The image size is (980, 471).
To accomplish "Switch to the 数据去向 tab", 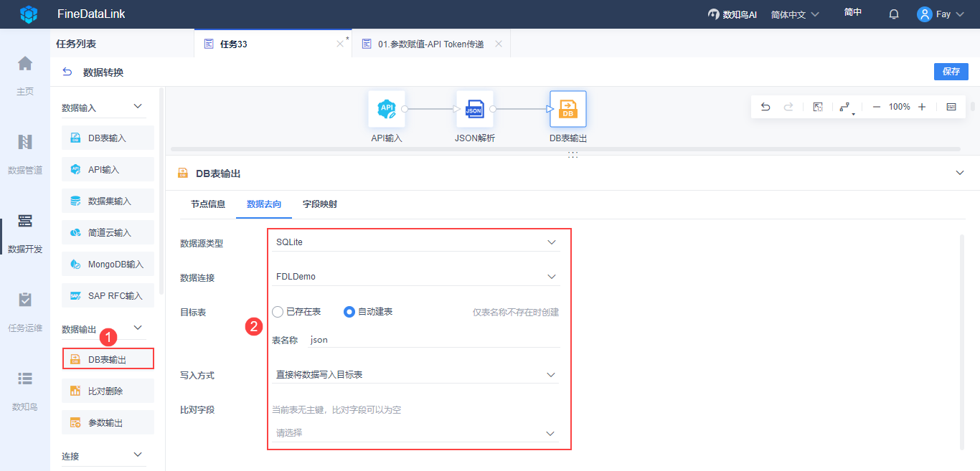I will coord(264,204).
